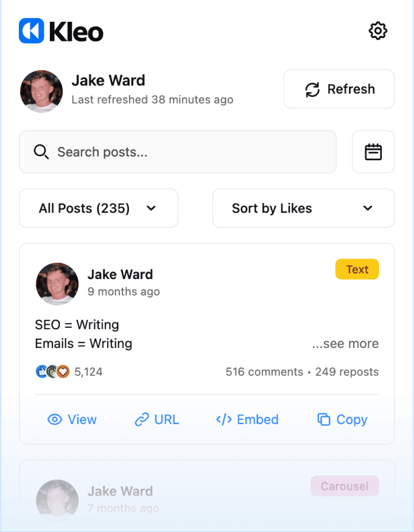This screenshot has width=414, height=532.
Task: Click the Copy clipboard icon
Action: (x=326, y=419)
